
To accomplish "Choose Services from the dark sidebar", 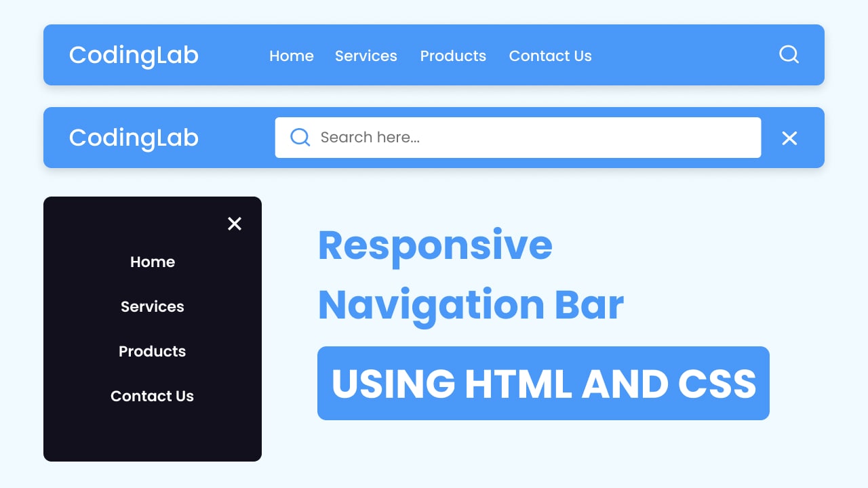I will [152, 306].
